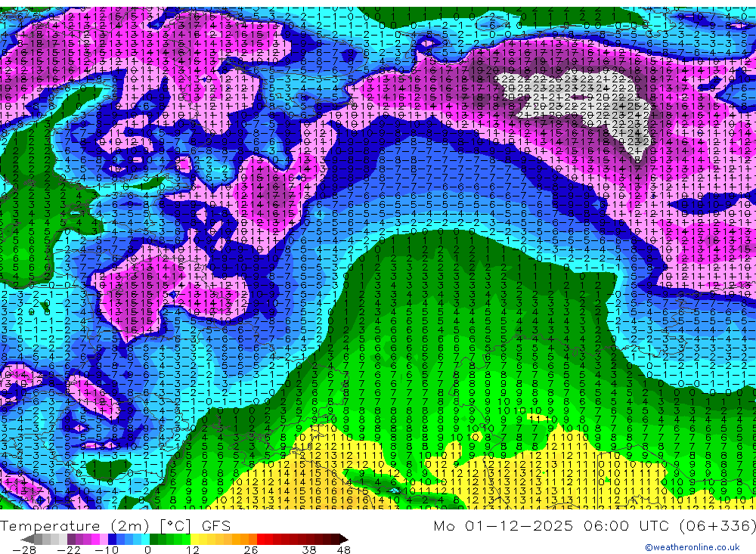Image resolution: width=756 pixels, height=554 pixels.
Task: Click the '-10' legend label
Action: coord(107,549)
